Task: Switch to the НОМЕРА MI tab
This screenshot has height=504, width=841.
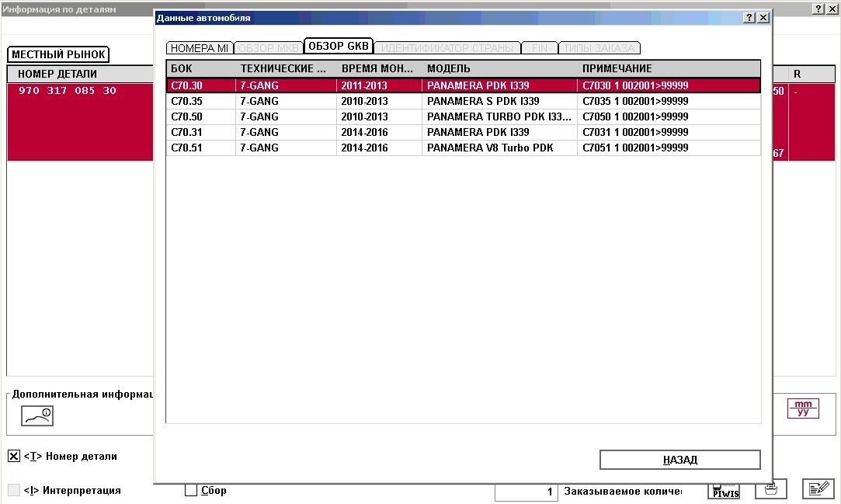Action: 199,48
